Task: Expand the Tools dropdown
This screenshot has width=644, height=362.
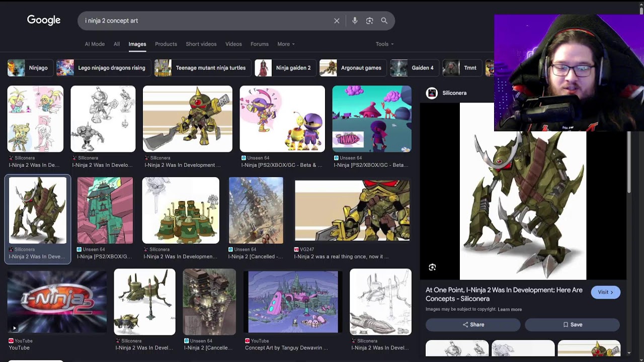Action: [x=384, y=44]
